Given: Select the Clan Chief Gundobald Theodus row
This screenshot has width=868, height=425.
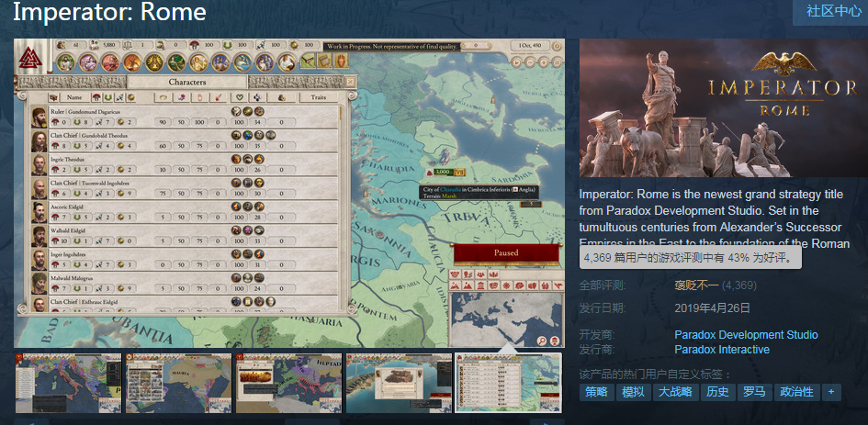Looking at the screenshot, I should click(x=185, y=140).
